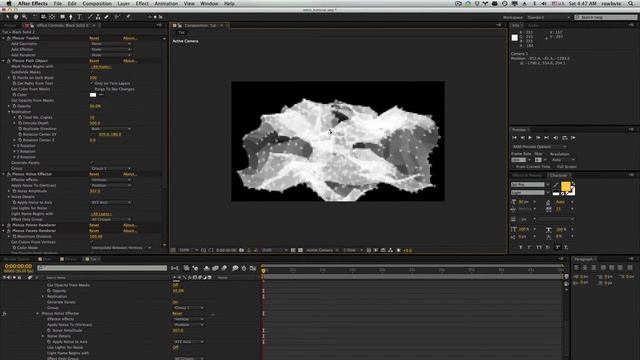Viewport: 640px width, 360px height.
Task: Toggle Color stopwatch in Plexus Path Object
Action: [x=14, y=95]
